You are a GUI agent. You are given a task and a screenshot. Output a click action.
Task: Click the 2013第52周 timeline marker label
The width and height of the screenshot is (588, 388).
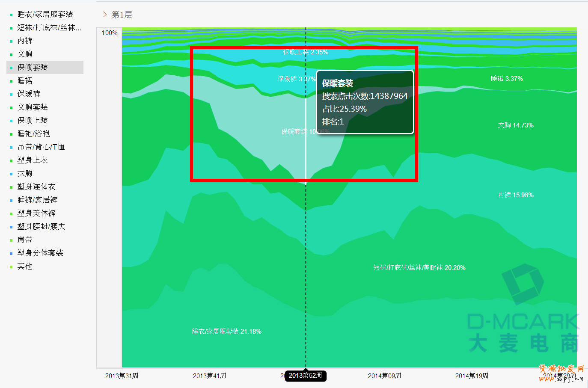(305, 376)
